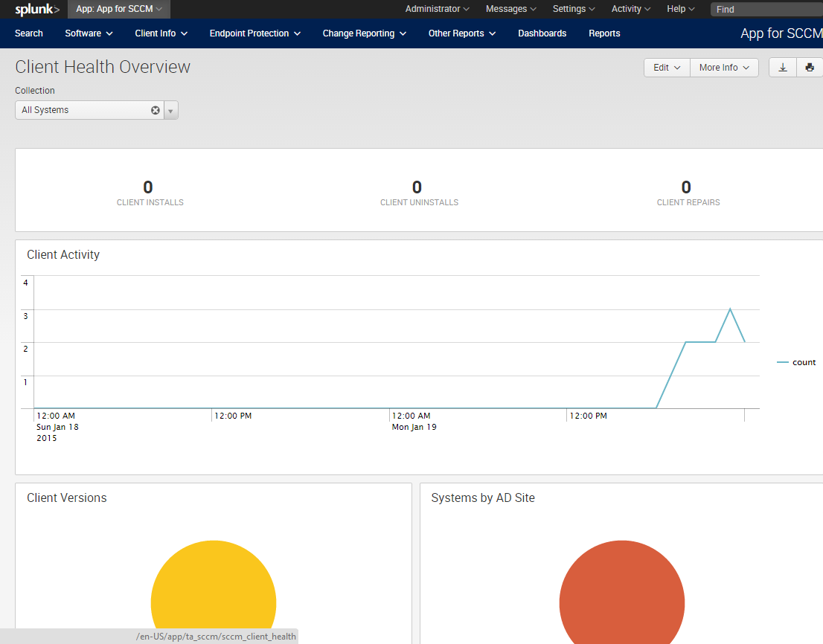Open the Edit dropdown button
This screenshot has width=823, height=644.
[x=667, y=68]
